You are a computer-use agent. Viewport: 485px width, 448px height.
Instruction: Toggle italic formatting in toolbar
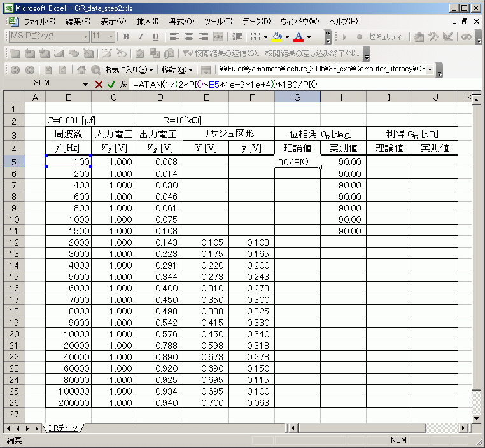[x=139, y=37]
